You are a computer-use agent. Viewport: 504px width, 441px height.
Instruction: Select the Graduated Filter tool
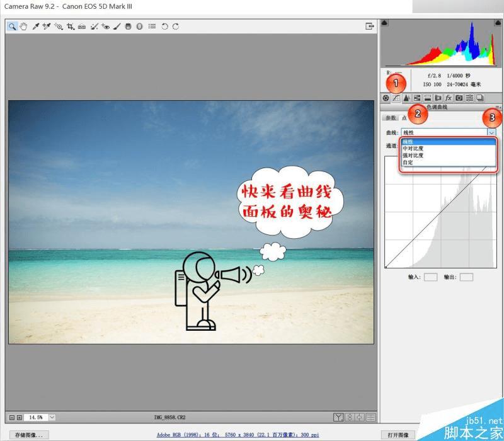tap(129, 26)
